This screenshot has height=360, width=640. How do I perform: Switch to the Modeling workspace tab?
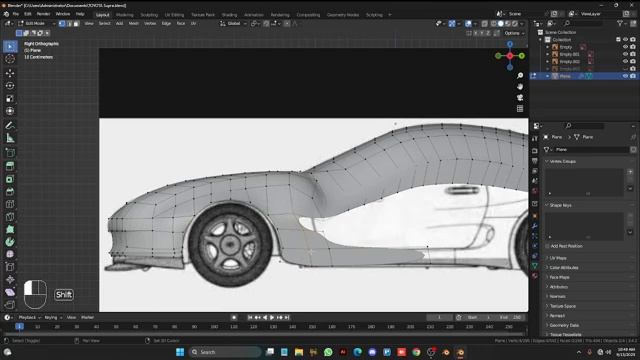[124, 15]
